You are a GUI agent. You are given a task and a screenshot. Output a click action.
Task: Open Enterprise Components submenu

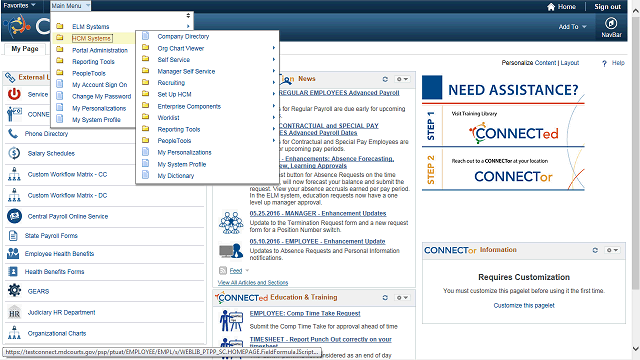pos(189,107)
